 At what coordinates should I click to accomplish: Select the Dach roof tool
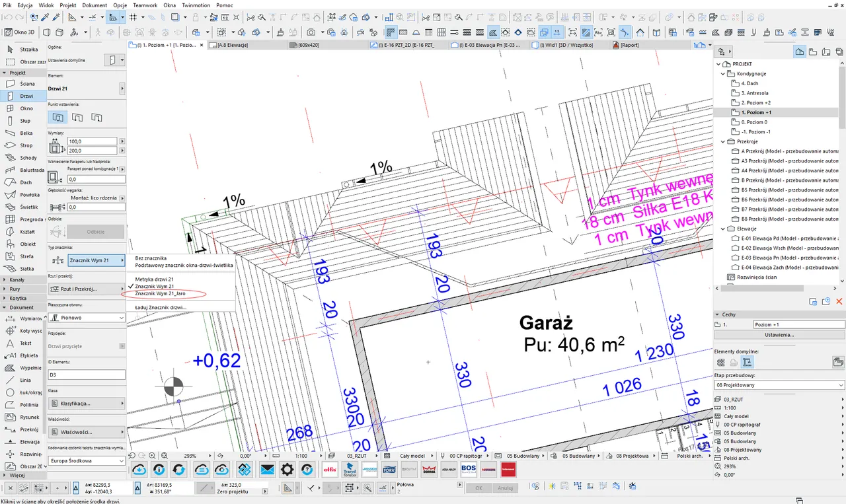tap(23, 182)
